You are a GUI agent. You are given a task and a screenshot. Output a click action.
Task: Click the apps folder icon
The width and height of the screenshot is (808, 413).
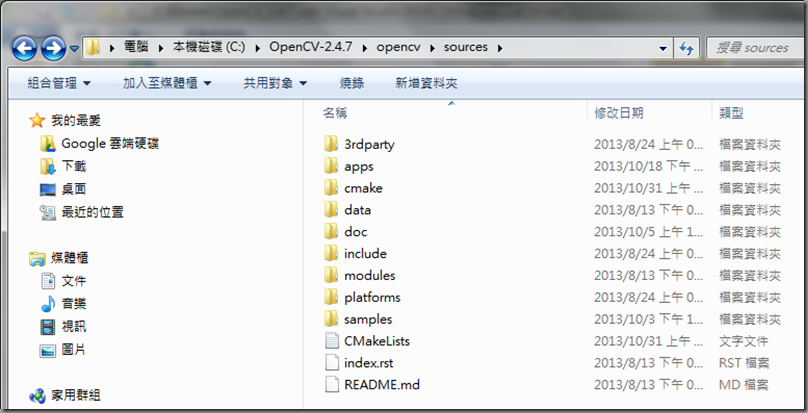click(331, 166)
